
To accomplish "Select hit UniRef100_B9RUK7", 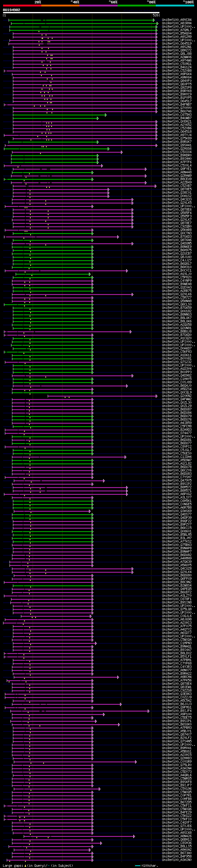I will point(177,142).
